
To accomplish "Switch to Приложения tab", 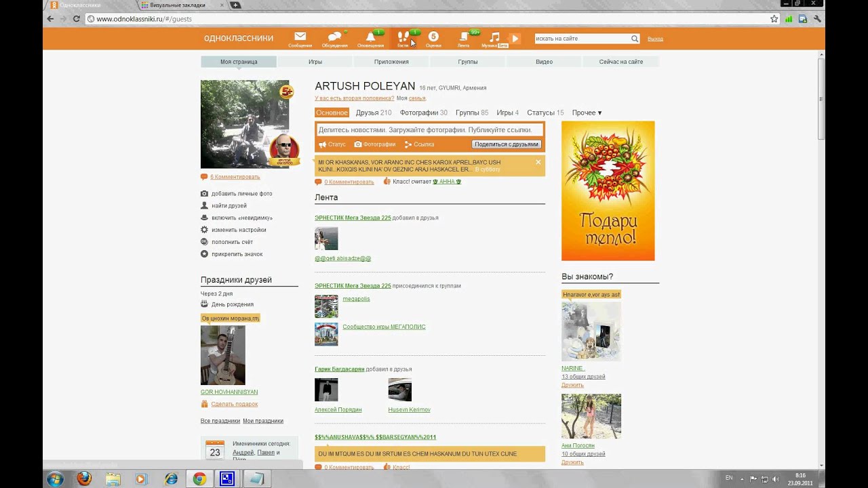I will tap(391, 62).
